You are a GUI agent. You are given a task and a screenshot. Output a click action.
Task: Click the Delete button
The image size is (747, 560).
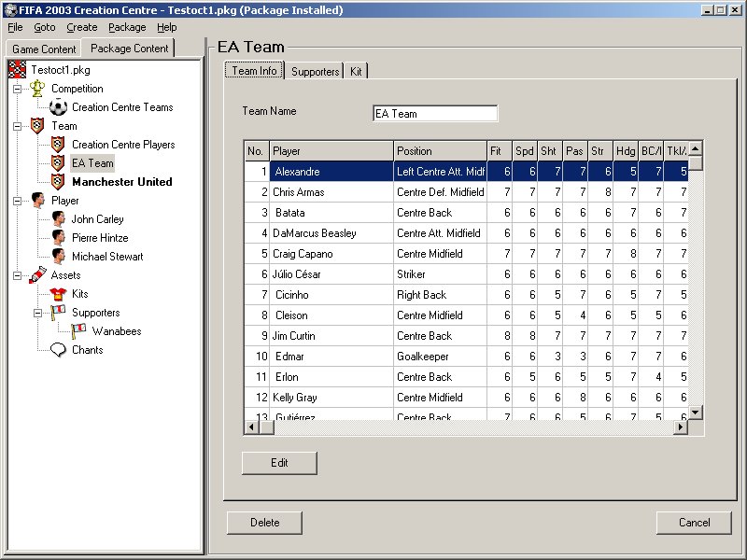265,523
